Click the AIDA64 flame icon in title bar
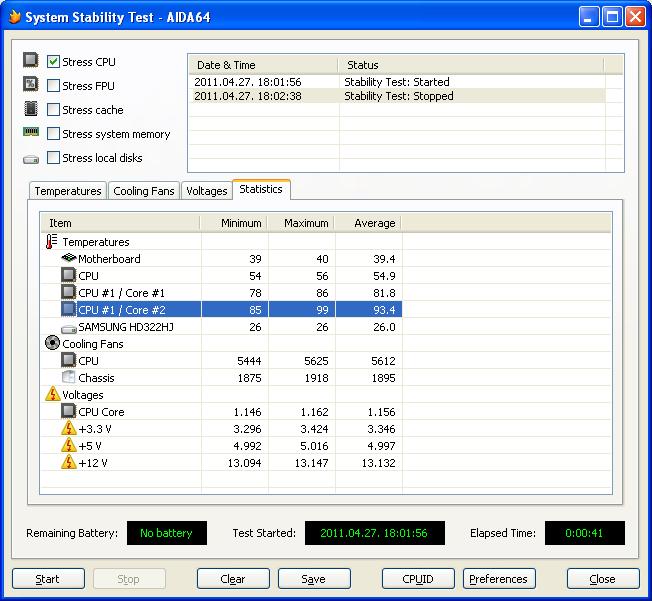The width and height of the screenshot is (652, 601). click(x=15, y=17)
